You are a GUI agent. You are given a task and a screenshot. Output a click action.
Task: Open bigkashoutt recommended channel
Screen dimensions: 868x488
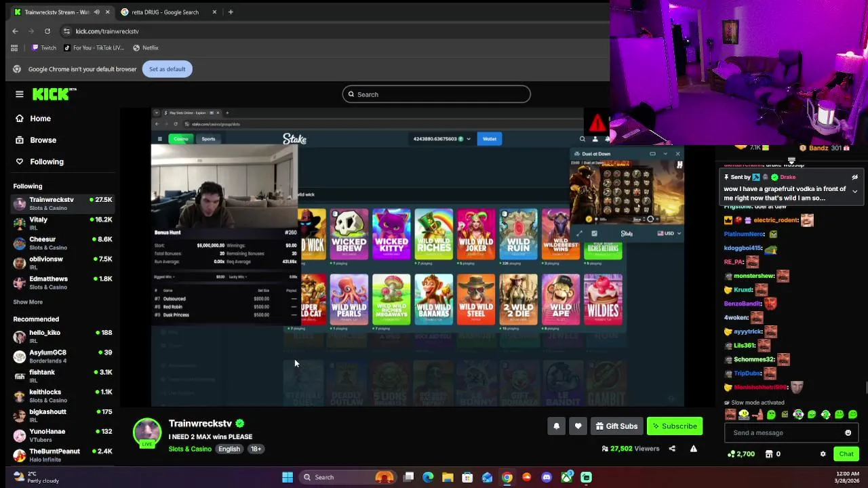pyautogui.click(x=62, y=415)
